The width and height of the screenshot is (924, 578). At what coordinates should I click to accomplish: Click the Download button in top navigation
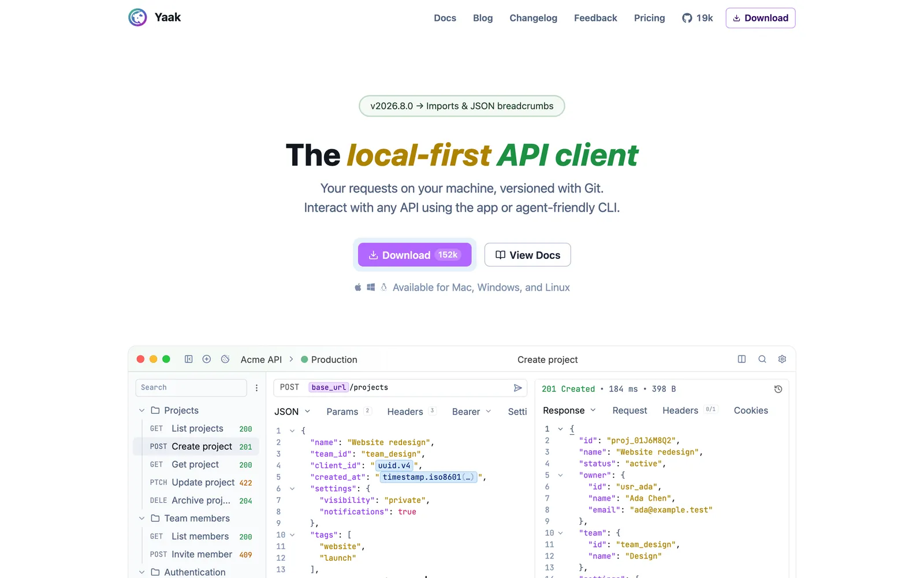click(761, 18)
